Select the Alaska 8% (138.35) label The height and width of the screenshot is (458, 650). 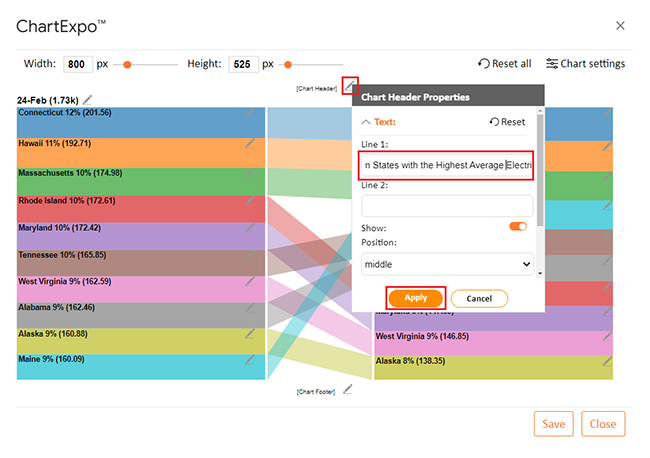tap(410, 361)
